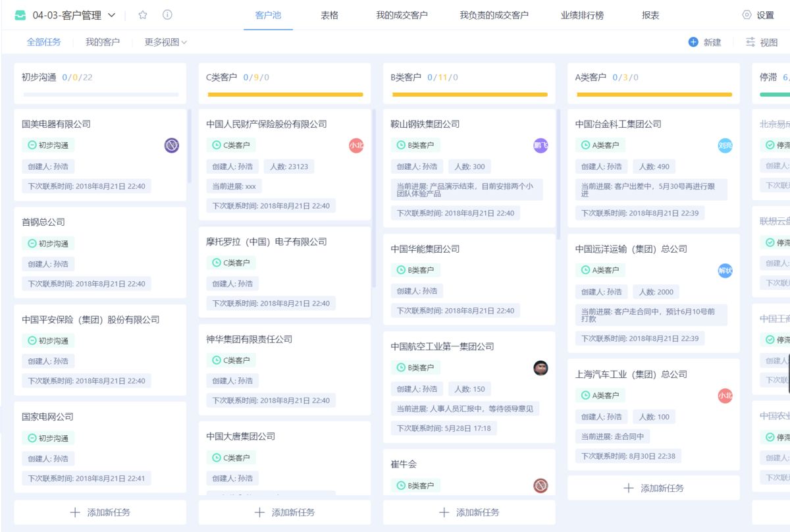Open 报表 tab
Viewport: 790px width, 532px height.
pyautogui.click(x=650, y=15)
